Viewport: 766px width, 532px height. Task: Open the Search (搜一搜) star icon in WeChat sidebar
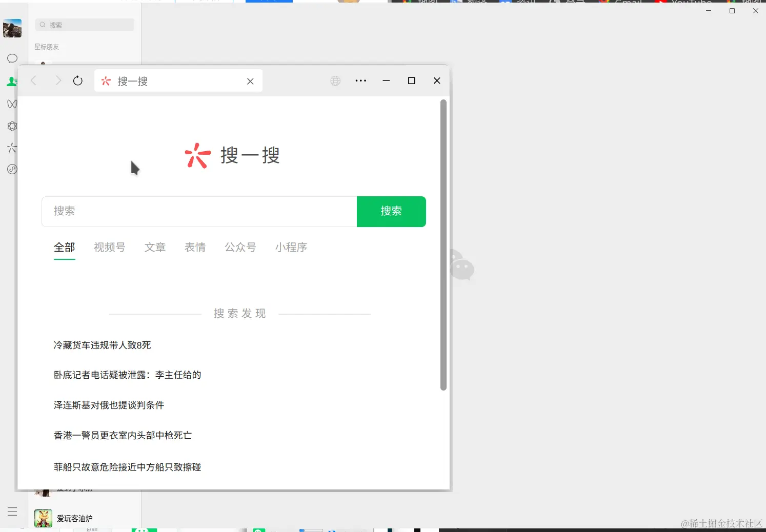(12, 148)
